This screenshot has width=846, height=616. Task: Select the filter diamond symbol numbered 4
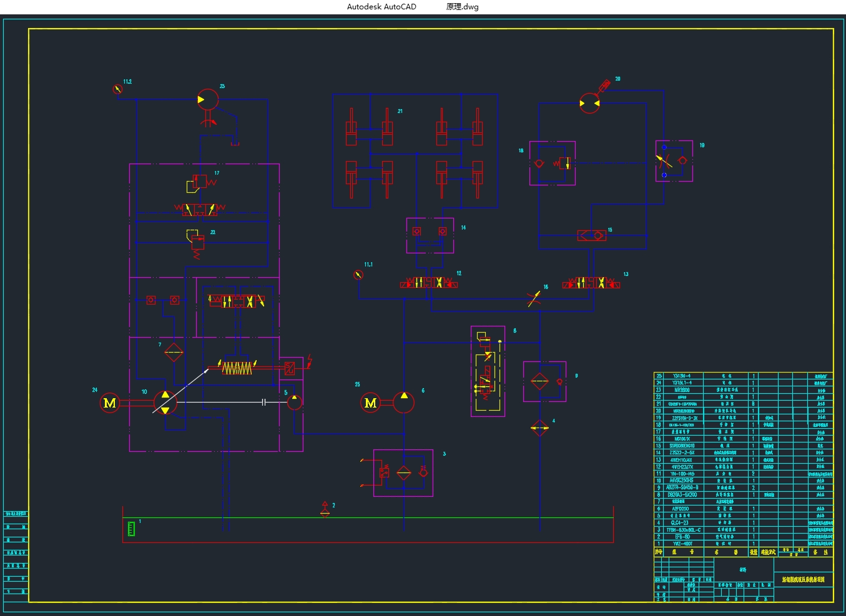pos(539,428)
